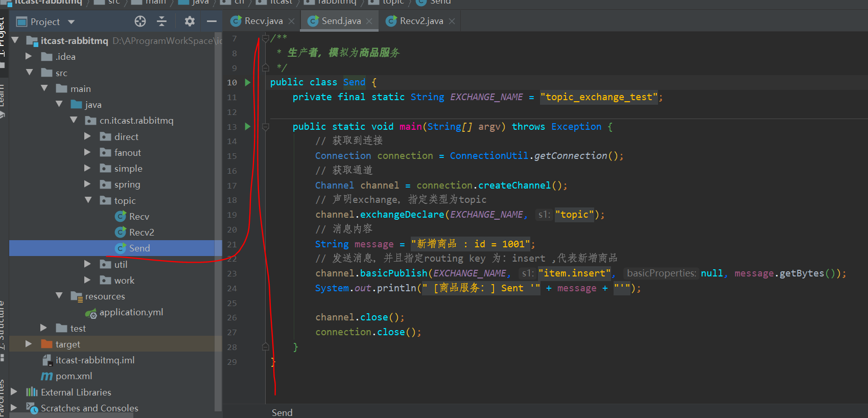This screenshot has height=418, width=868.
Task: Click the ConnectionUtil class reference
Action: pyautogui.click(x=489, y=156)
